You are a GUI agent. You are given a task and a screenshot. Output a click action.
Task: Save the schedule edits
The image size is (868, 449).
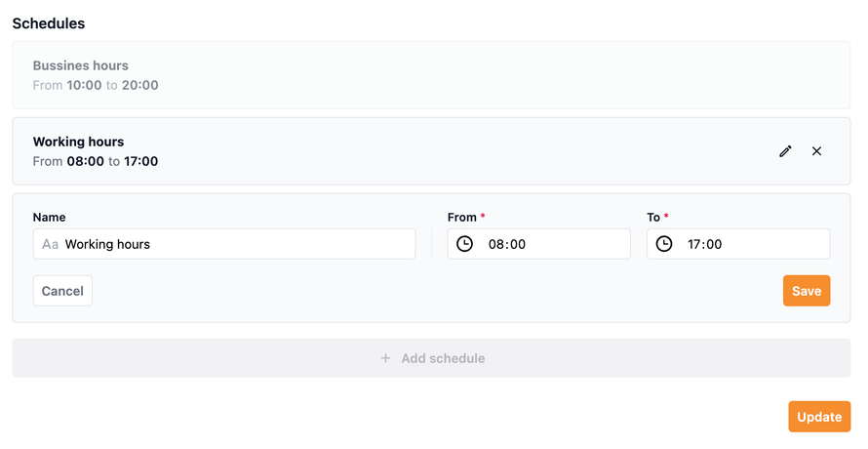click(x=807, y=291)
